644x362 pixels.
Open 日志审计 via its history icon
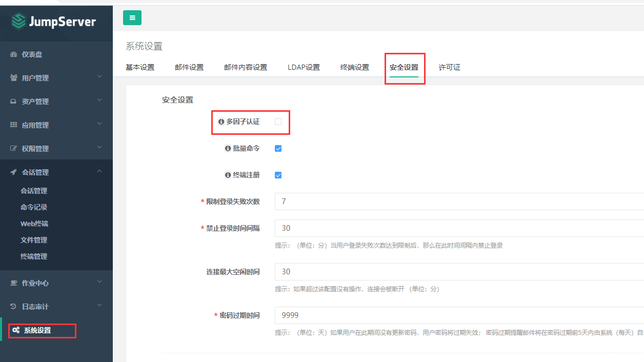click(15, 306)
